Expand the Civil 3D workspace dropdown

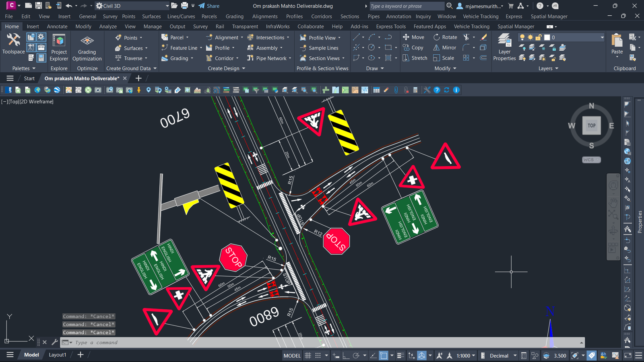point(167,6)
